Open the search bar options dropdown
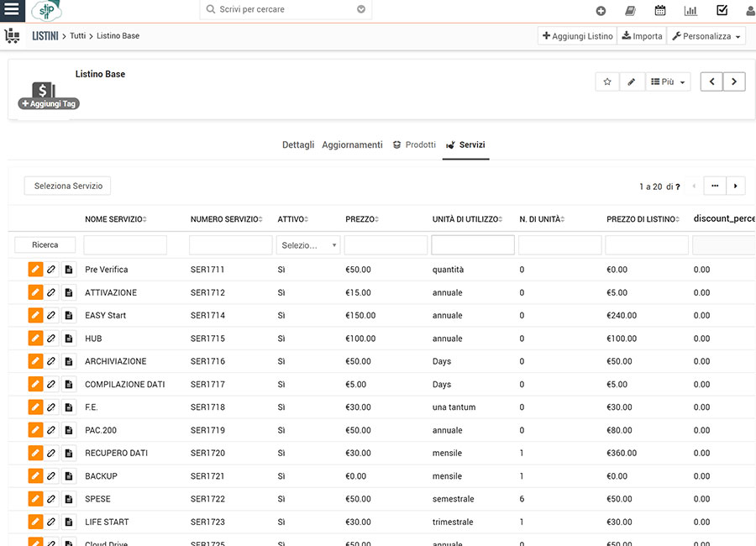Screen dimensions: 756x546 [x=360, y=9]
